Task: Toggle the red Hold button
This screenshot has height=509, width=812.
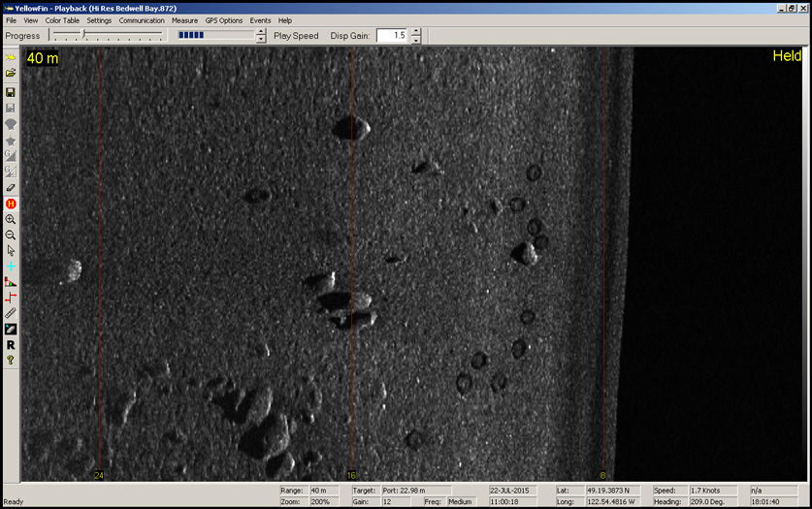Action: pos(11,204)
